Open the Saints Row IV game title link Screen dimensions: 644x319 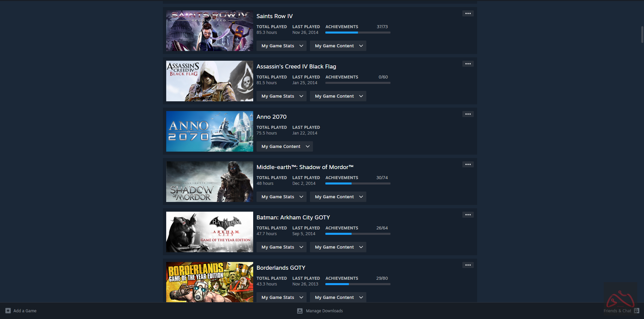click(x=275, y=16)
